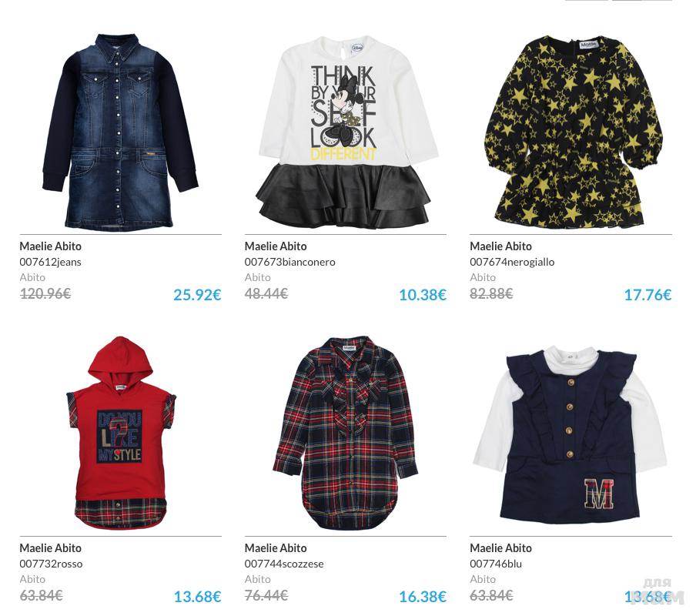This screenshot has width=696, height=616.
Task: Open the Minnie Mouse white dress image
Action: (x=346, y=132)
